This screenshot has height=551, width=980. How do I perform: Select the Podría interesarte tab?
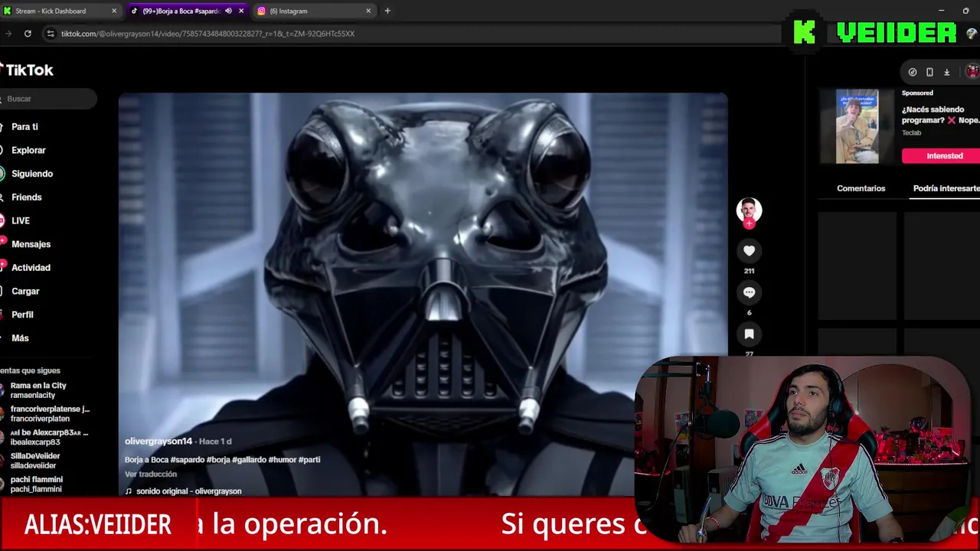coord(946,188)
